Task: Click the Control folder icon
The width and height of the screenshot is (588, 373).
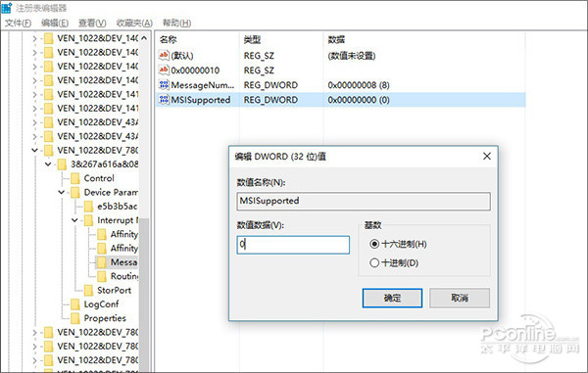Action: click(x=75, y=178)
